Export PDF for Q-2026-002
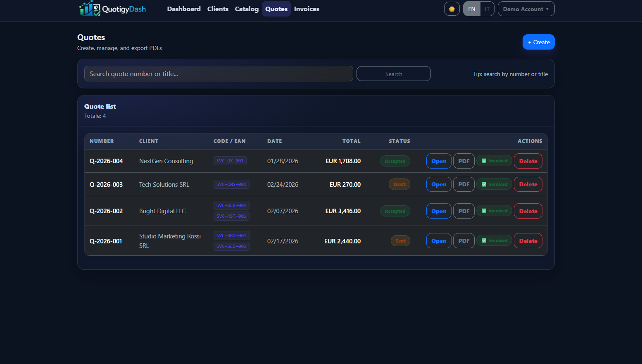642x364 pixels. click(x=464, y=211)
